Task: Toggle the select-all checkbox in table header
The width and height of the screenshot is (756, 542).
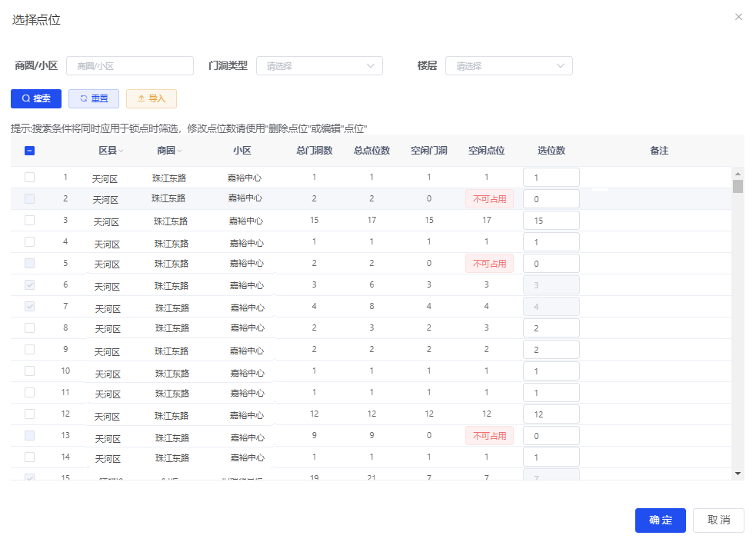Action: pos(30,151)
